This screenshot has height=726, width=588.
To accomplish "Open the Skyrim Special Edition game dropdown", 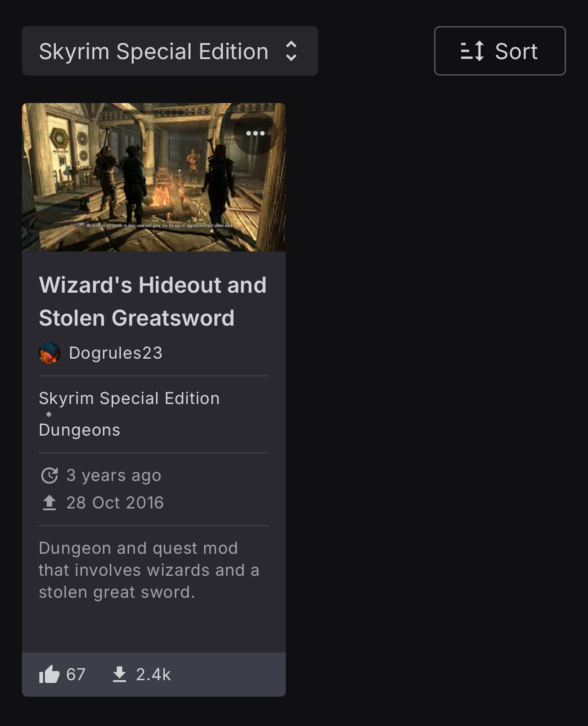I will 170,51.
